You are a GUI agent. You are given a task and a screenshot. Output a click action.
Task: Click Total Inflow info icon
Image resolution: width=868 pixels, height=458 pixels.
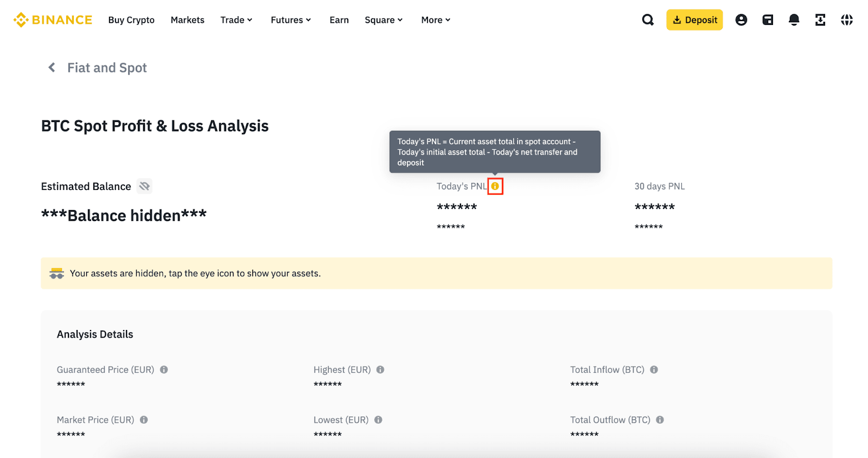pos(654,370)
